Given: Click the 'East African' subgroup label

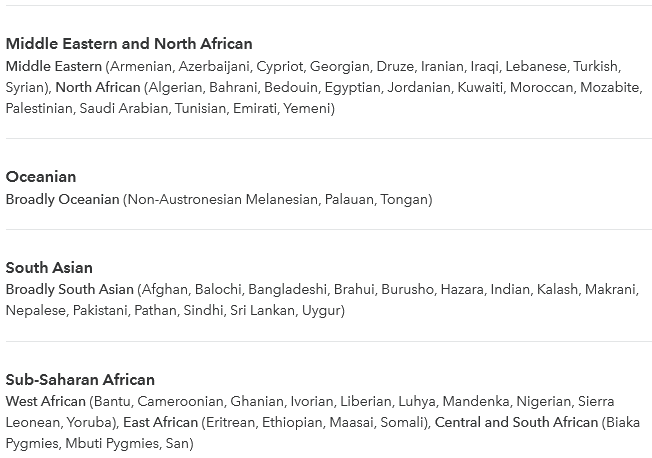Looking at the screenshot, I should point(161,422).
